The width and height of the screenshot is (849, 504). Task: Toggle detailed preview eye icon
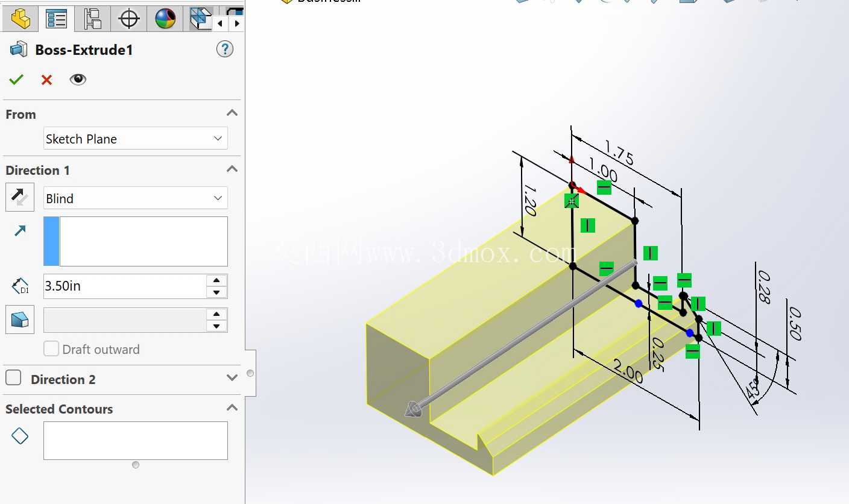[78, 80]
